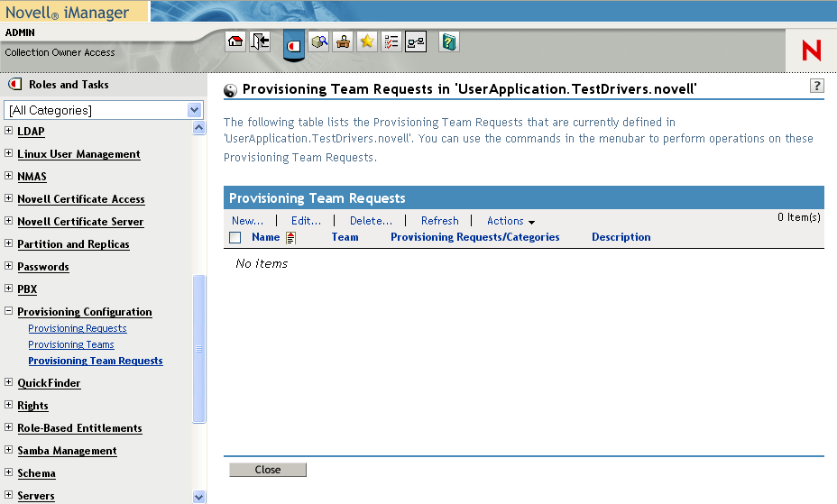837x504 pixels.
Task: Expand the Rights category
Action: click(8, 404)
